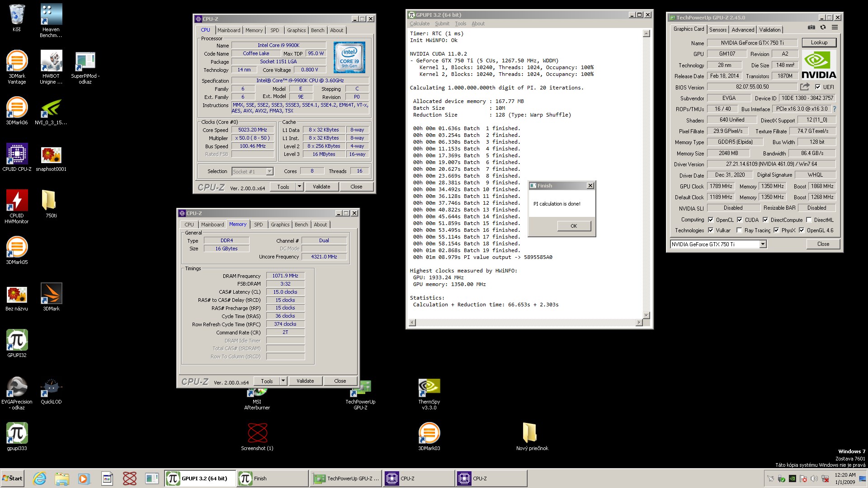Click the GPU-Z screenshot camera icon
Image resolution: width=868 pixels, height=488 pixels.
pyautogui.click(x=811, y=28)
